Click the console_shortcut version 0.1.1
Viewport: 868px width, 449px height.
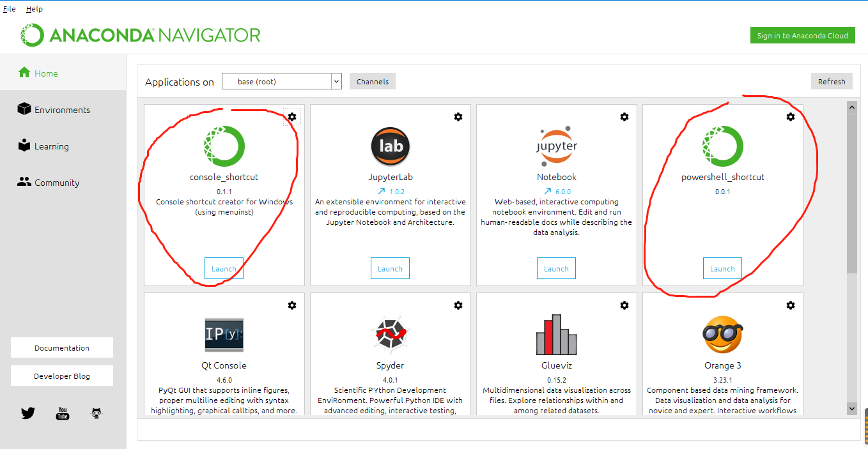[x=224, y=191]
